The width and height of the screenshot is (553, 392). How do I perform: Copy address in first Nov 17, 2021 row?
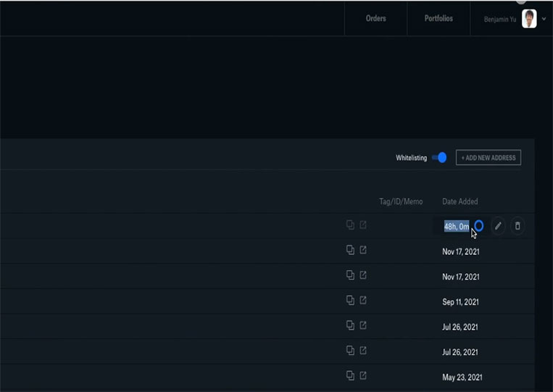pyautogui.click(x=350, y=250)
